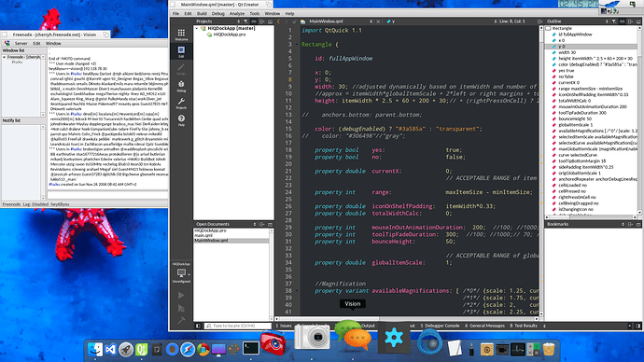Open the Welcome mode in Qt Creator

(181, 35)
